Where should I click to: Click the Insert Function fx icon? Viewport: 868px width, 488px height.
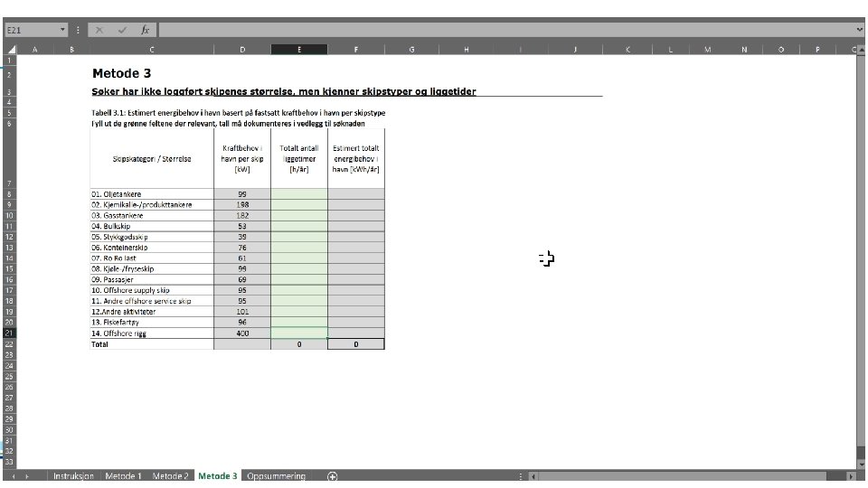145,30
